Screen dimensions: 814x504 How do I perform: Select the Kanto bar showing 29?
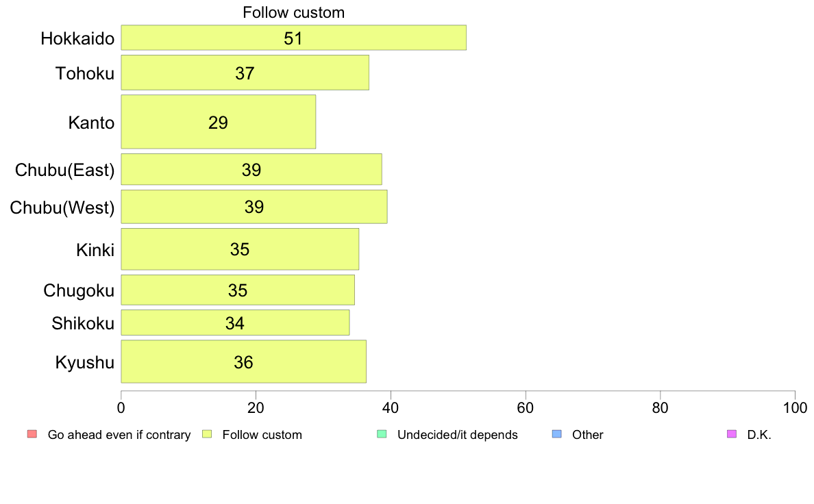point(218,122)
